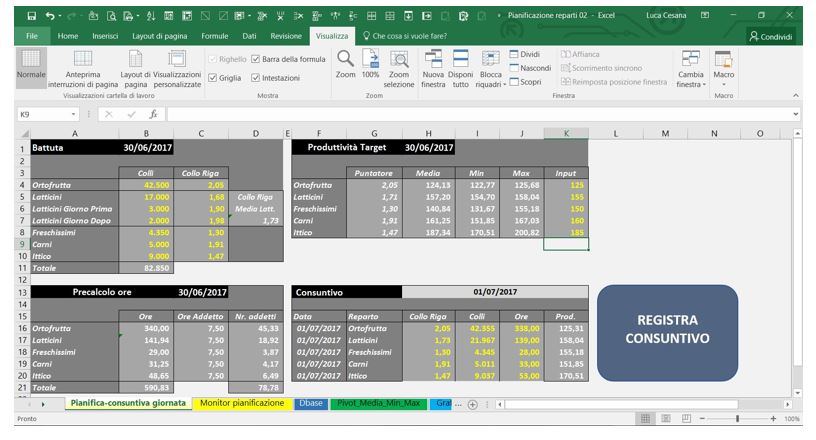Click the REGISTRA CONSUNTIVO button

[x=667, y=333]
